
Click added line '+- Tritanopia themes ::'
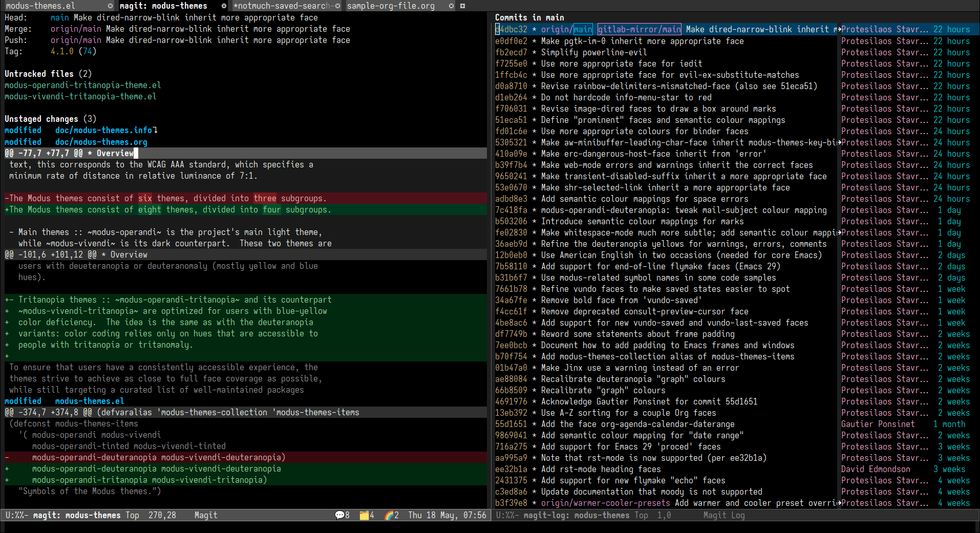(x=246, y=300)
